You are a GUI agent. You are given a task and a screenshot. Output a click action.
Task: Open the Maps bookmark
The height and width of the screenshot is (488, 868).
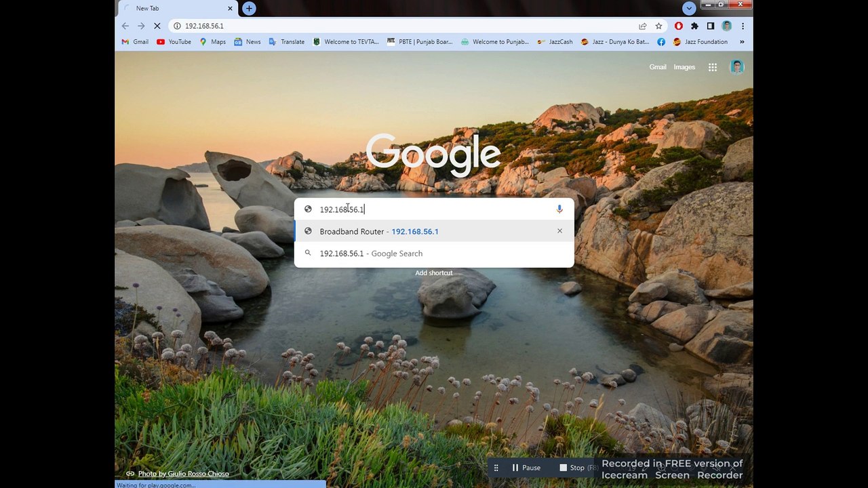coord(212,41)
